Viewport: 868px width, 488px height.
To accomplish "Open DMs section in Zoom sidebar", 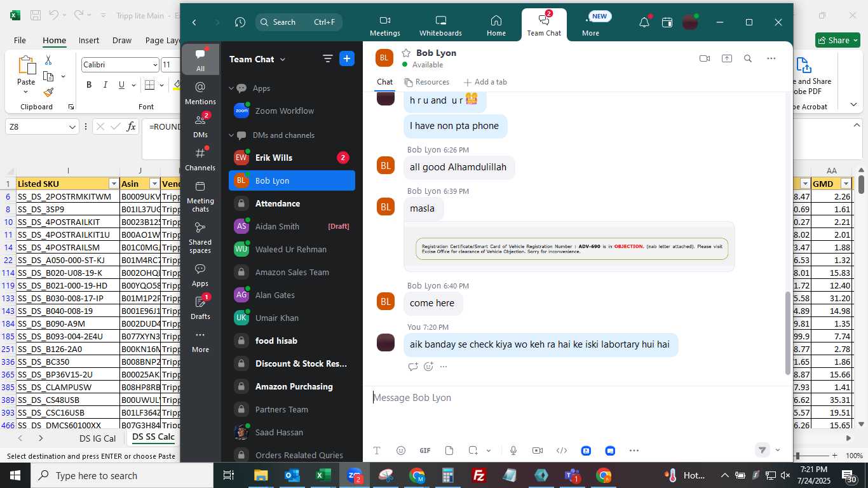I will point(200,126).
